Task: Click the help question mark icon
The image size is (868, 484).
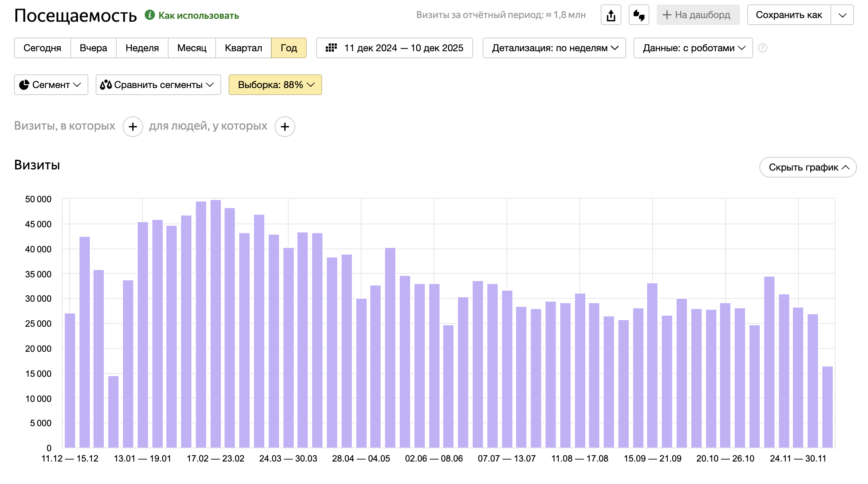Action: (x=763, y=48)
